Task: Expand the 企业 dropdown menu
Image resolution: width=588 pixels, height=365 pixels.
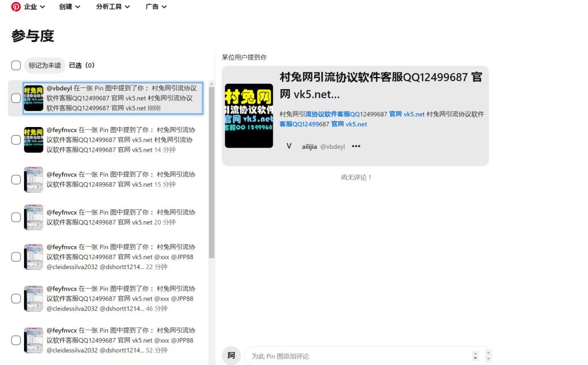Action: (29, 6)
